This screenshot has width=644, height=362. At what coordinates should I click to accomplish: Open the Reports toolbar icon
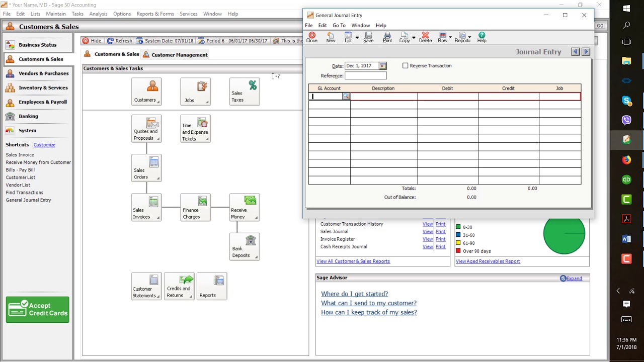pyautogui.click(x=462, y=37)
